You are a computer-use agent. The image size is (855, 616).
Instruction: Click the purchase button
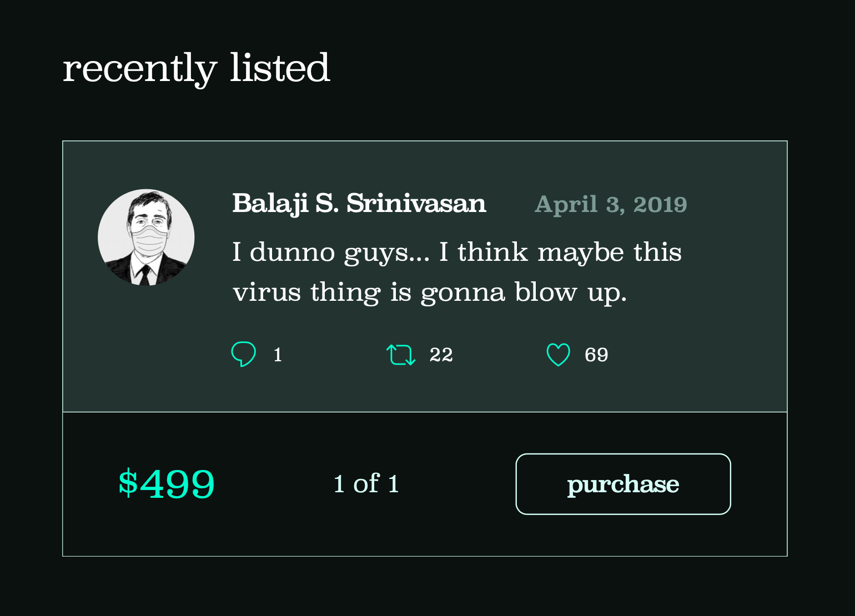(x=623, y=484)
